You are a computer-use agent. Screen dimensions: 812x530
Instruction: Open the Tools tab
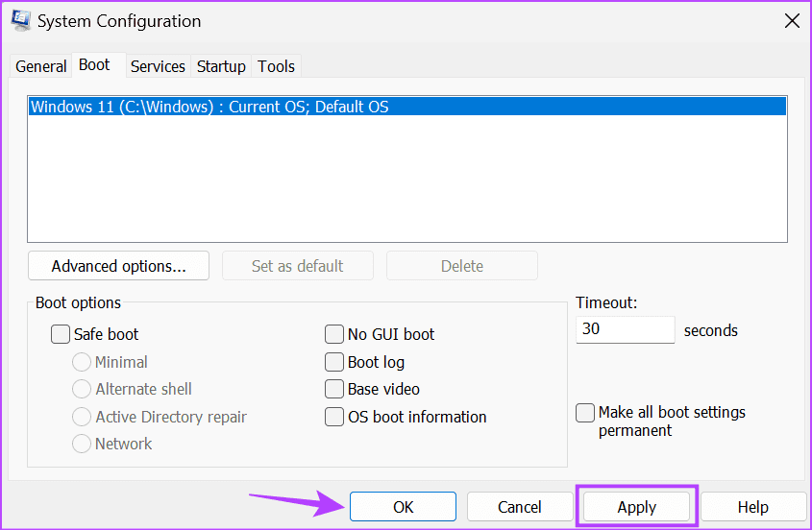pos(276,66)
